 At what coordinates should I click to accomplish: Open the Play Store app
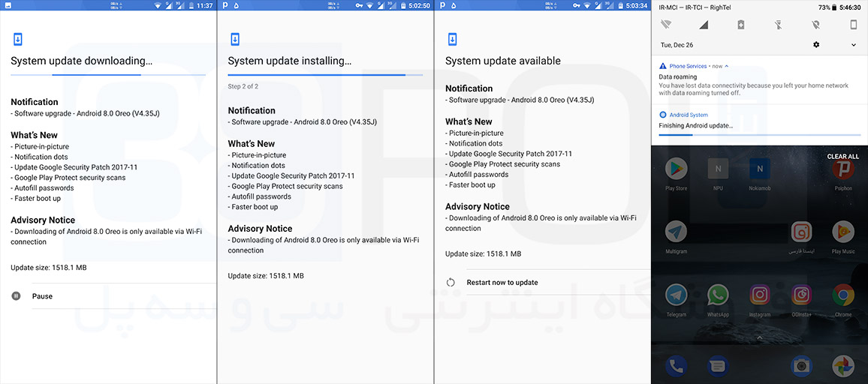(x=676, y=169)
